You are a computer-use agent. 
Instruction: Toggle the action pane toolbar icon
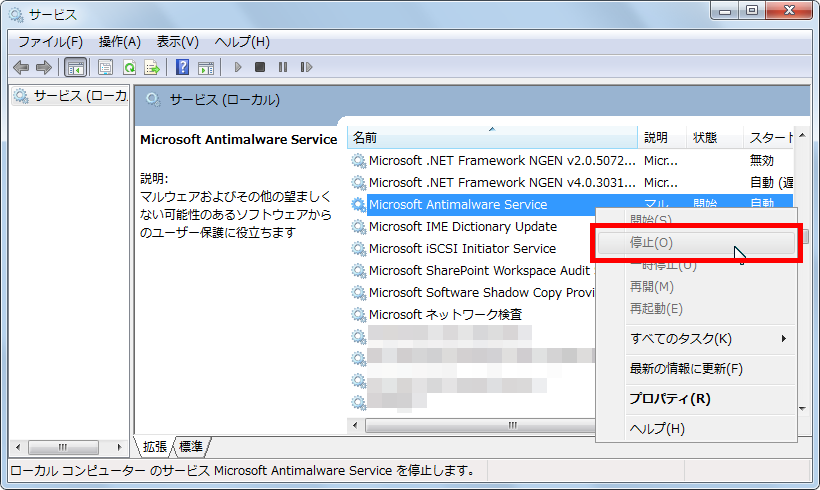[206, 67]
